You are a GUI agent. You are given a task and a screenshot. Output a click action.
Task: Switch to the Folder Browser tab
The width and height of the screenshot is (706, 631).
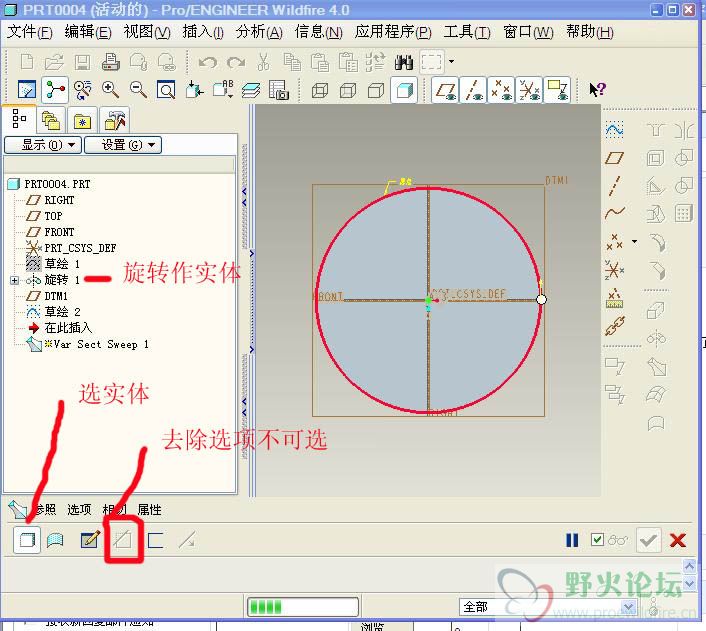click(x=50, y=120)
